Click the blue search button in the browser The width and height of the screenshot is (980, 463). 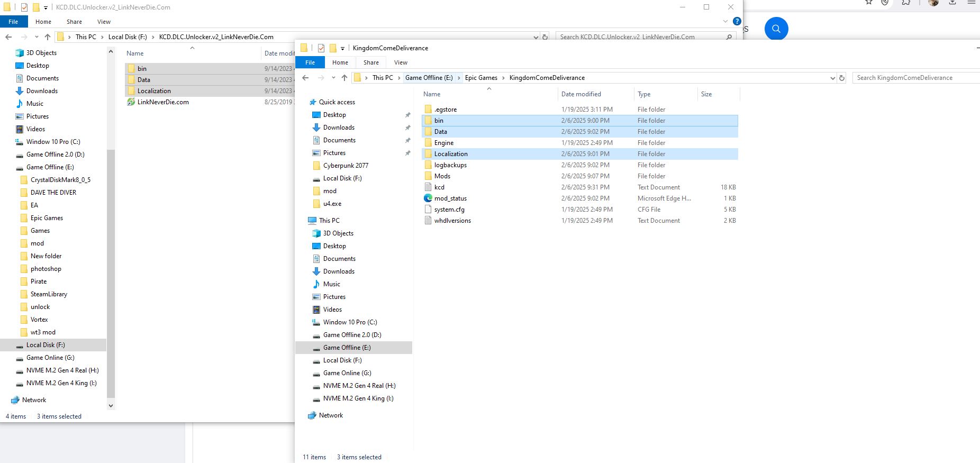[x=776, y=29]
